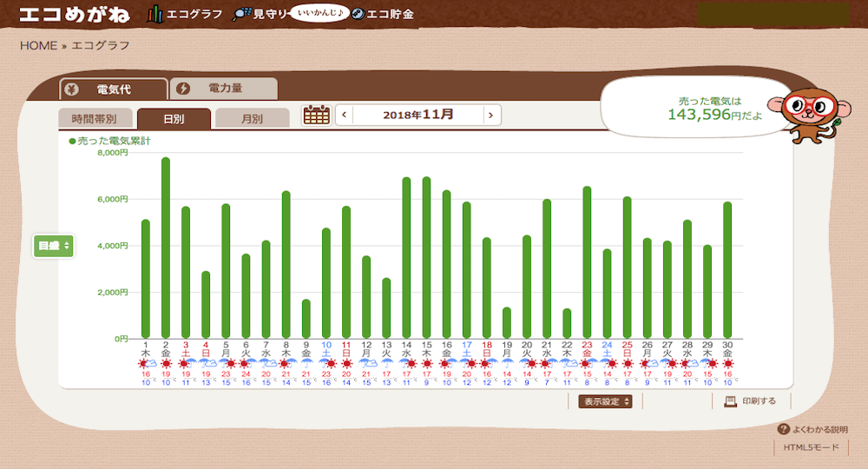Switch to the 電気代 tab
Viewport: 868px width, 469px height.
pos(114,89)
